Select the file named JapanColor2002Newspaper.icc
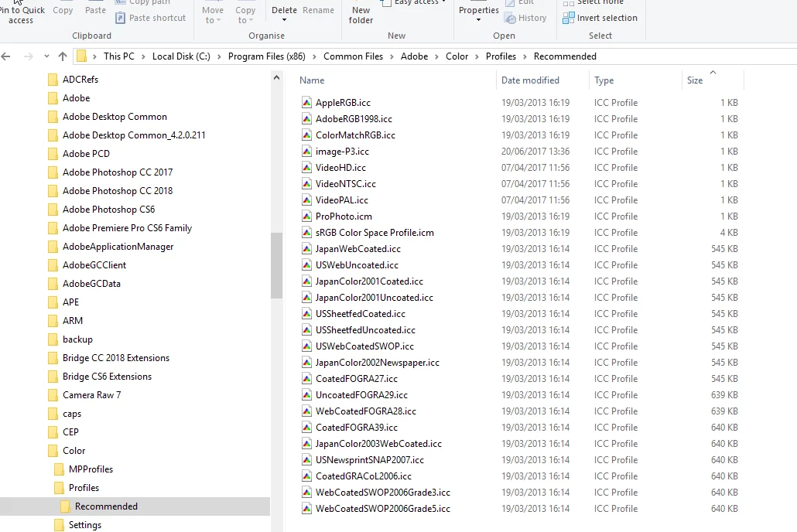Viewport: 797px width, 532px height. point(377,363)
